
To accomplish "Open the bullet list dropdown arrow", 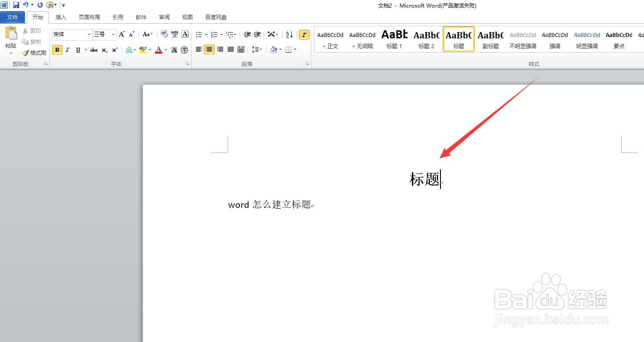I will [205, 34].
